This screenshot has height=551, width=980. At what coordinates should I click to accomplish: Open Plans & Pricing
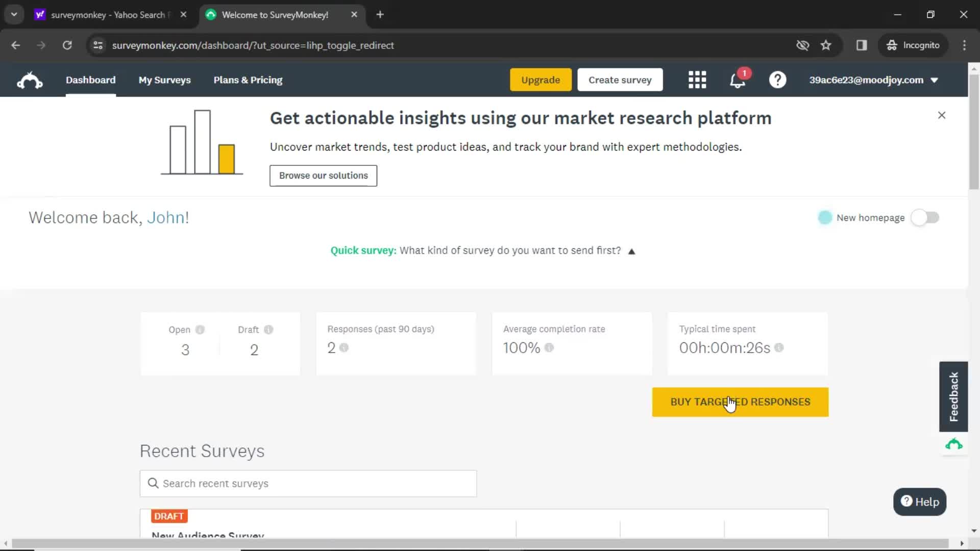248,80
